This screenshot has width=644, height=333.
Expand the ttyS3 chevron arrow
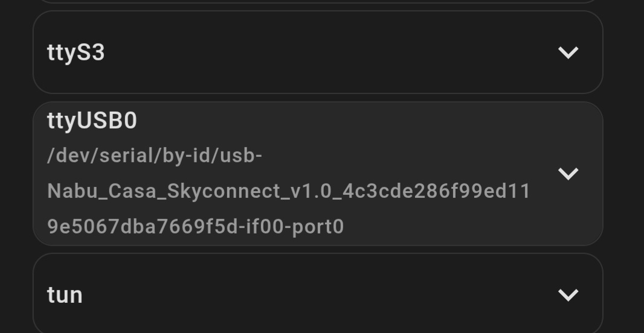568,52
